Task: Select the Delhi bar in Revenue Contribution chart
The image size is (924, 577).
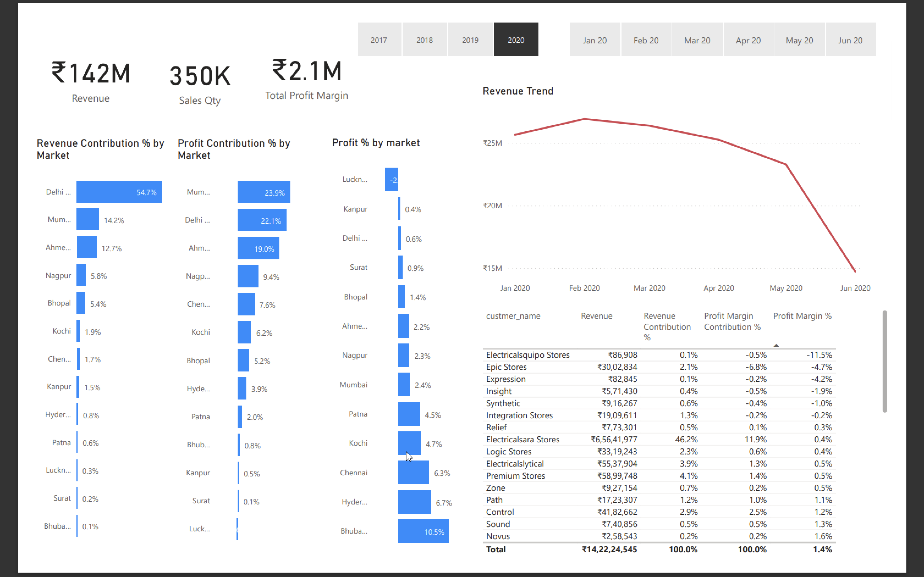Action: (x=118, y=192)
